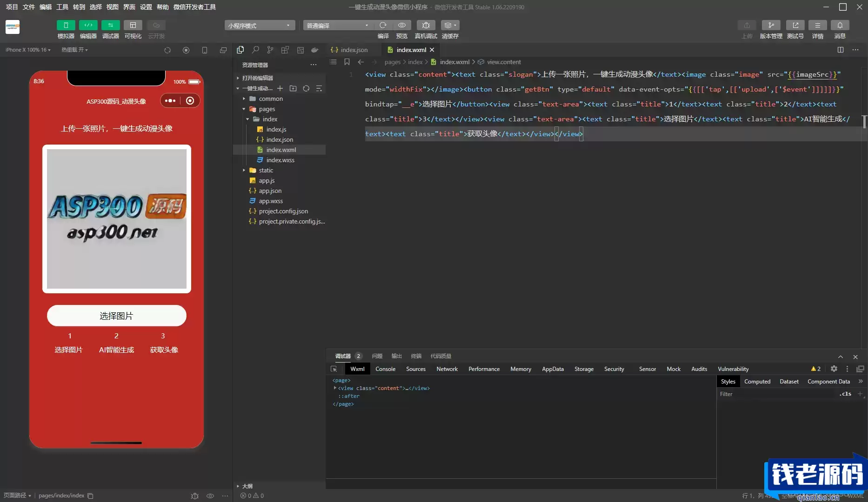868x502 pixels.
Task: Click the 选择图片 button in simulator
Action: point(116,316)
